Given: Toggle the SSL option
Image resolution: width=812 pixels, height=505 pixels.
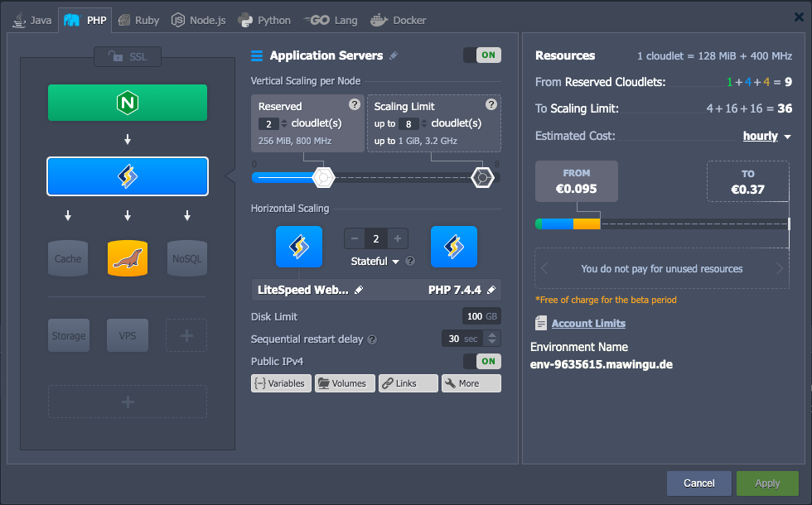Looking at the screenshot, I should [127, 55].
